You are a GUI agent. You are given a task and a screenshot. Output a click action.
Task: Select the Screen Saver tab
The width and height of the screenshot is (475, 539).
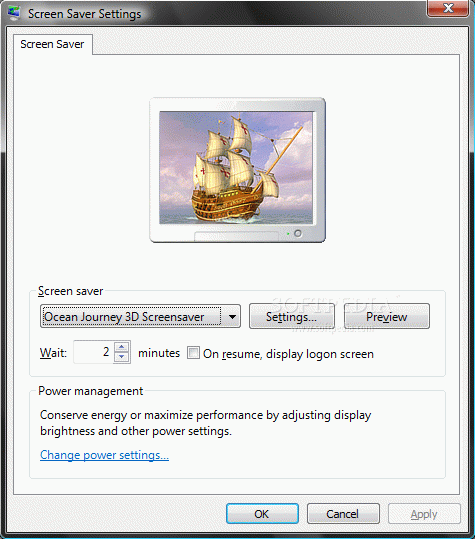(52, 44)
